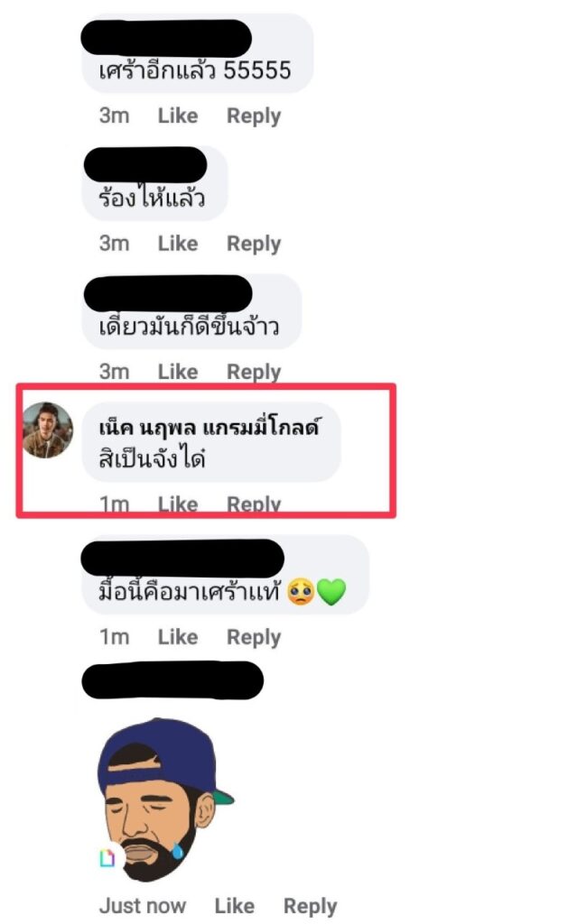This screenshot has height=924, width=577.
Task: Reply to the comment "เศร้าอีกแล้ว 55555"
Action: [x=254, y=116]
